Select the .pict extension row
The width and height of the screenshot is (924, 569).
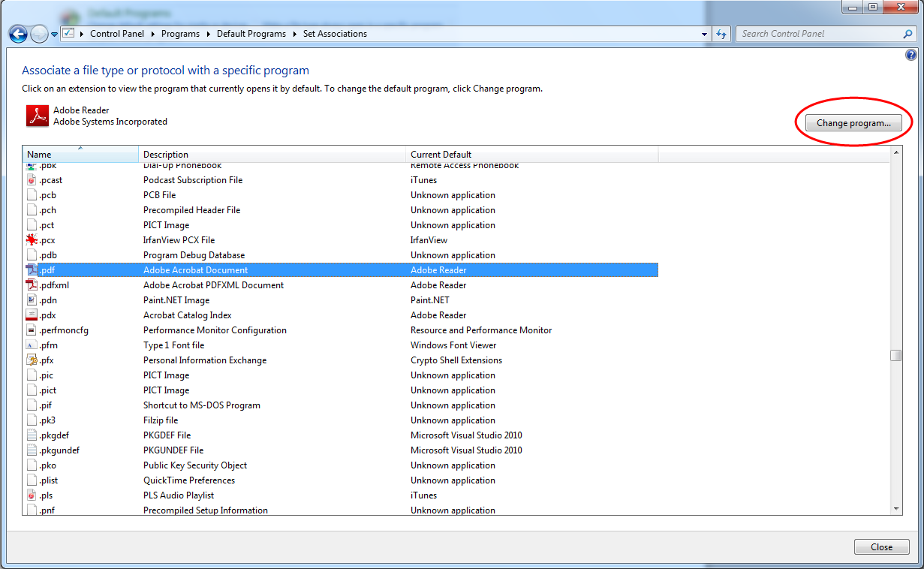click(341, 390)
